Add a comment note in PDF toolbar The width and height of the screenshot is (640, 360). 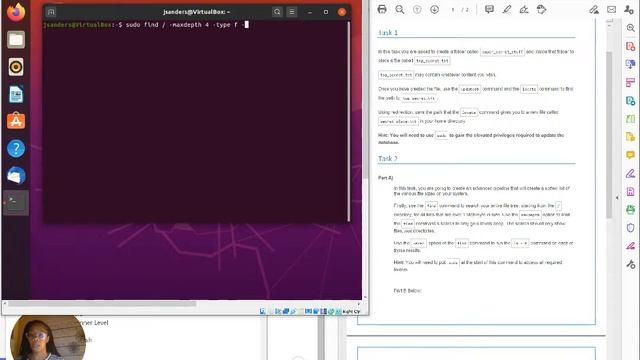click(489, 9)
